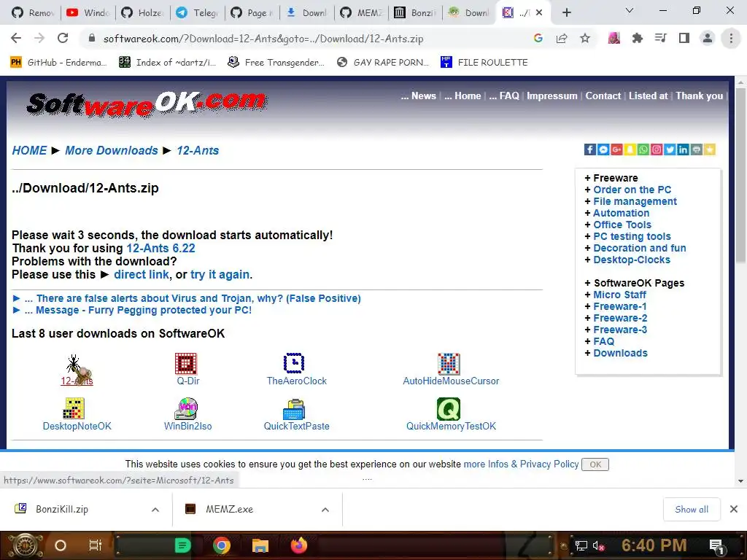Click the Q-Dir program icon

coord(186,364)
